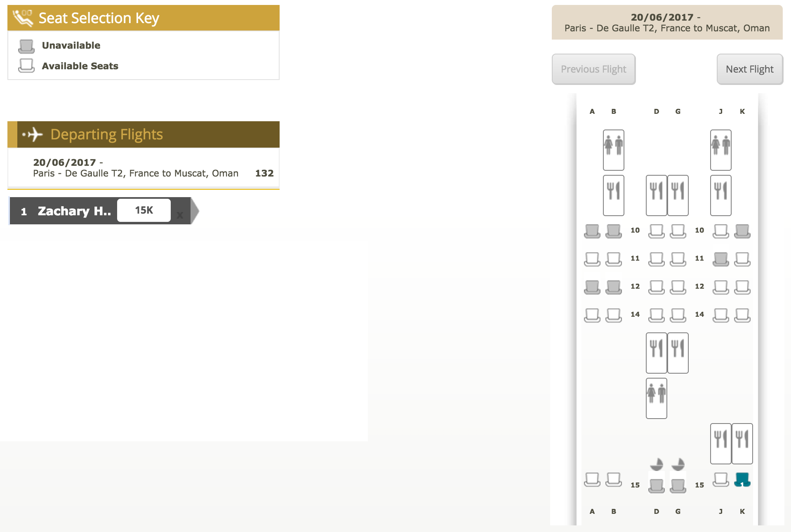Screen dimensions: 791x532
Task: Select seat 15A in the last row
Action: [592, 479]
